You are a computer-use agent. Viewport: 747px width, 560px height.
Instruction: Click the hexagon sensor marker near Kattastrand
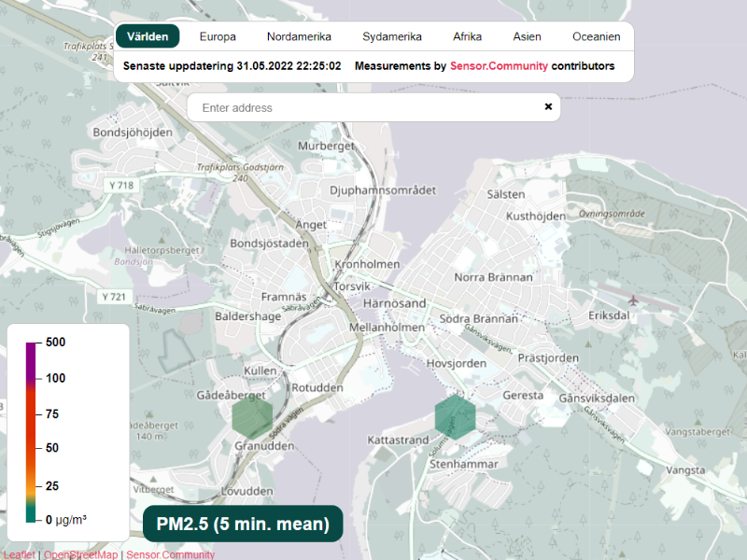pos(455,415)
